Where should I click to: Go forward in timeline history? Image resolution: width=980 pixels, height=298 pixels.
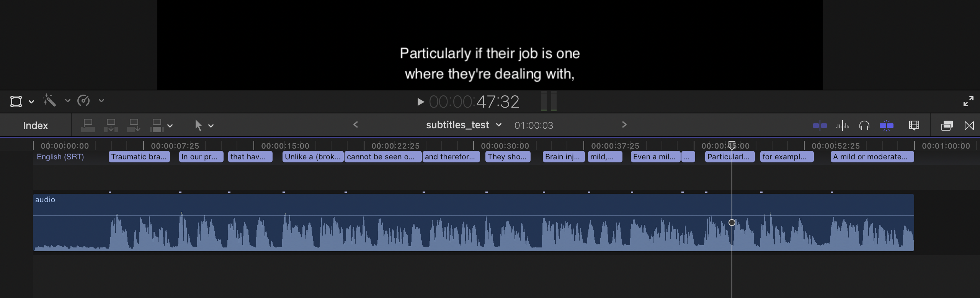624,124
